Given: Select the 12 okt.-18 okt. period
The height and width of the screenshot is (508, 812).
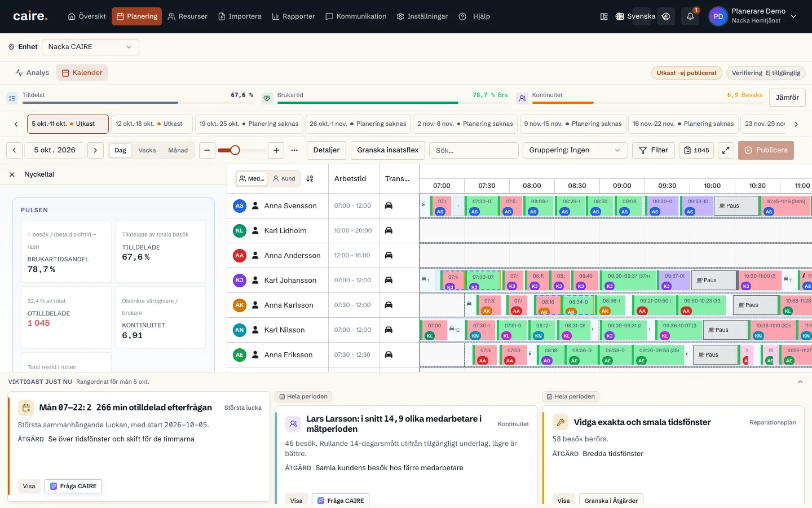Looking at the screenshot, I should point(152,124).
